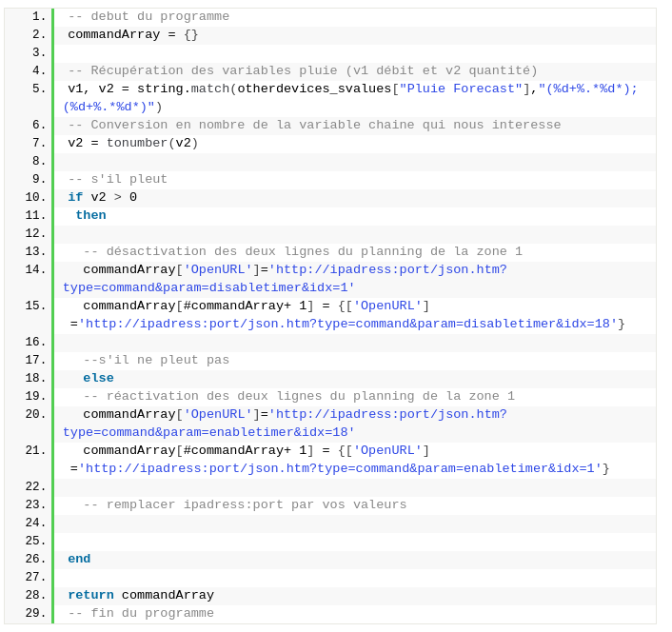Click the 'commandArray = {}' statement on line 2
This screenshot has width=672, height=632.
coord(132,34)
